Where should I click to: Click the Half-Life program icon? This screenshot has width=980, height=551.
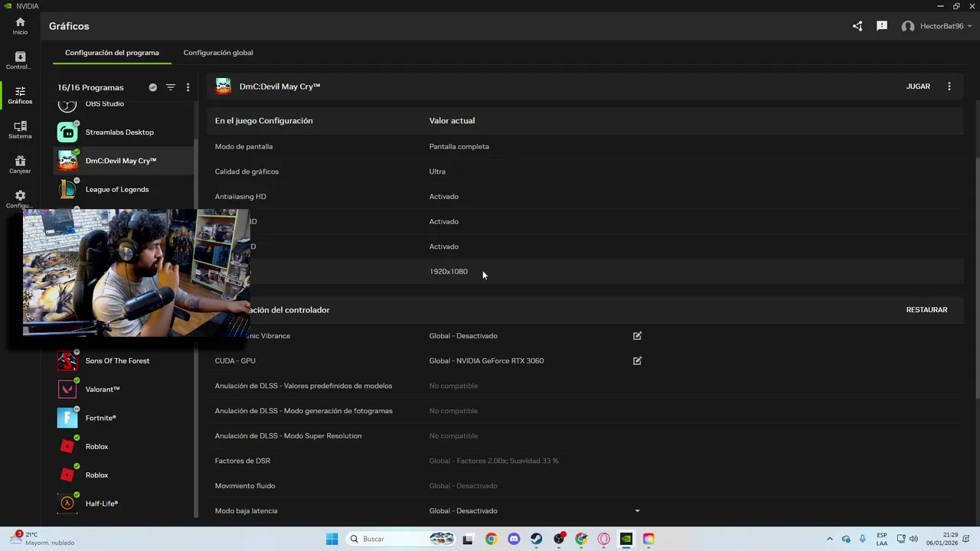click(67, 504)
